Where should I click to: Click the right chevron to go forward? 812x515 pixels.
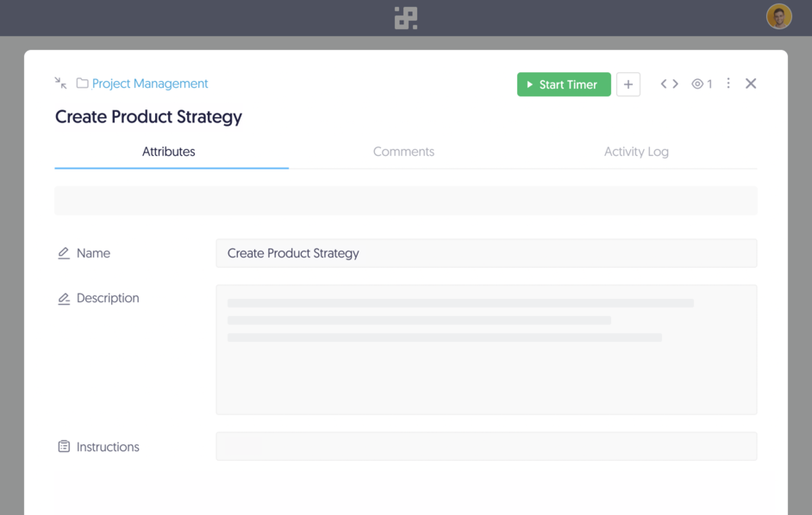(x=673, y=83)
